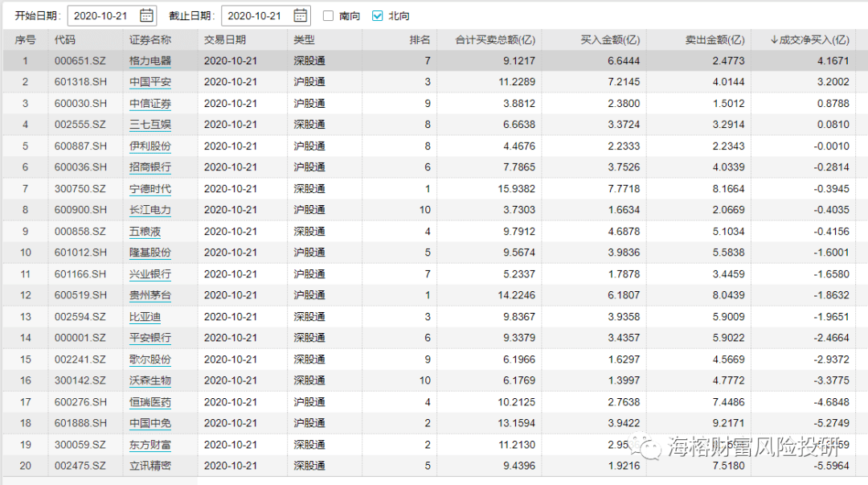
Task: Open 贵州茅台 stock link
Action: pos(150,295)
